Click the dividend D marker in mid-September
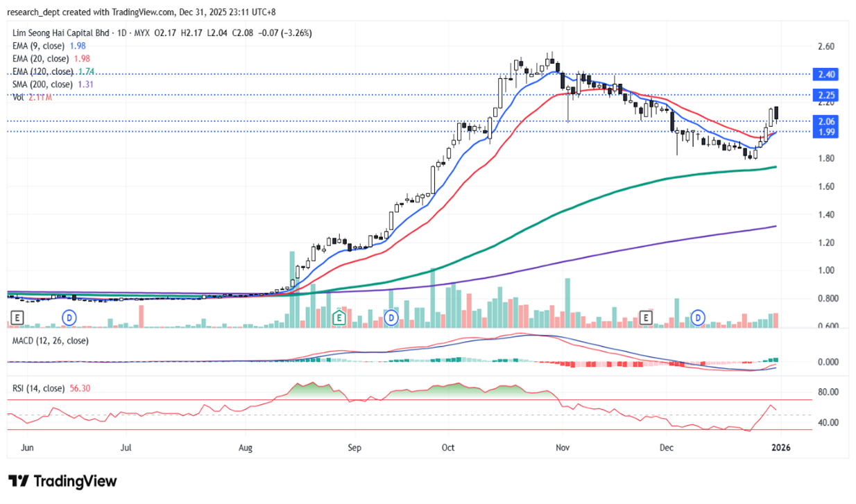Screen dimensions: 856x504 coord(391,318)
